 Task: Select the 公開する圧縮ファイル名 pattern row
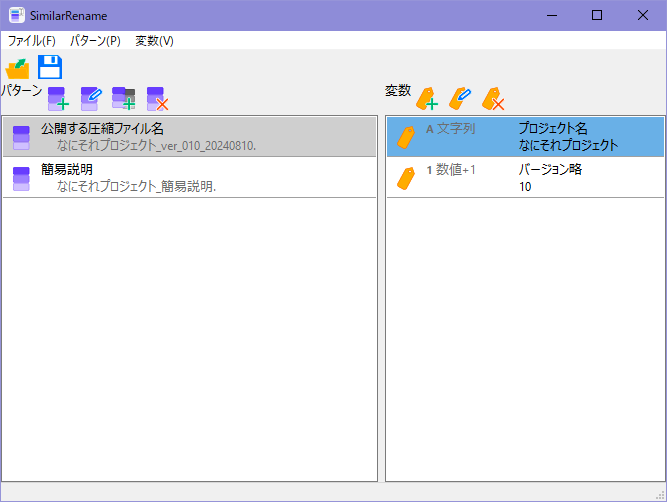point(189,137)
